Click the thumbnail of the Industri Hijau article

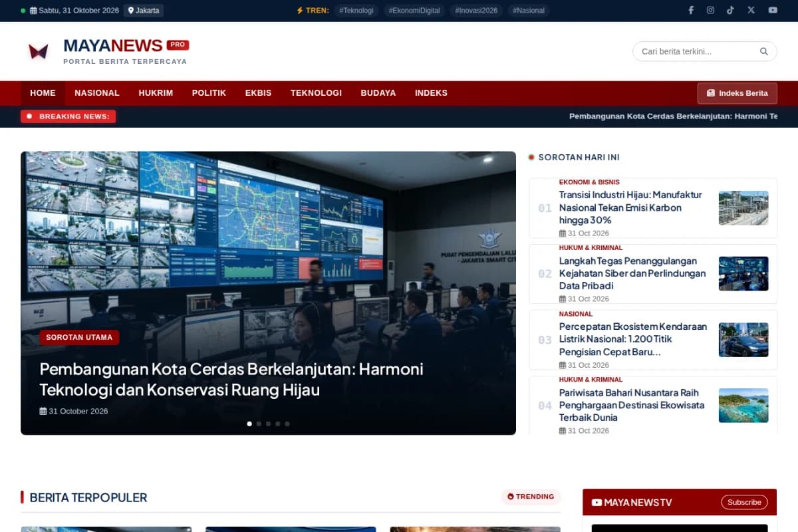743,208
